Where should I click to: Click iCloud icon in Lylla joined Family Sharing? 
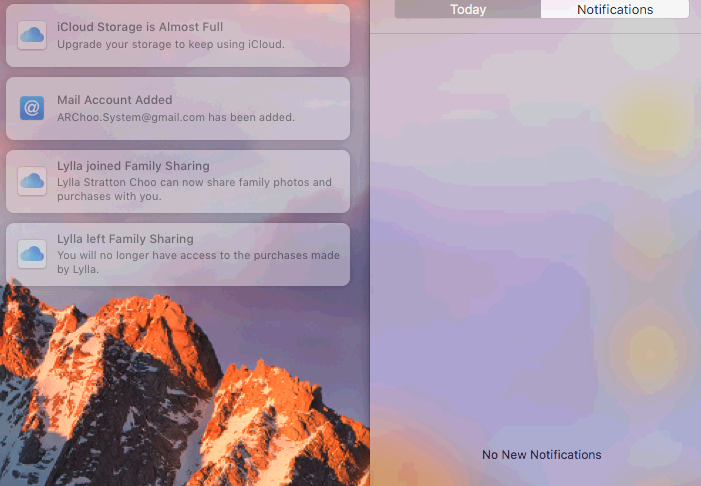[32, 181]
